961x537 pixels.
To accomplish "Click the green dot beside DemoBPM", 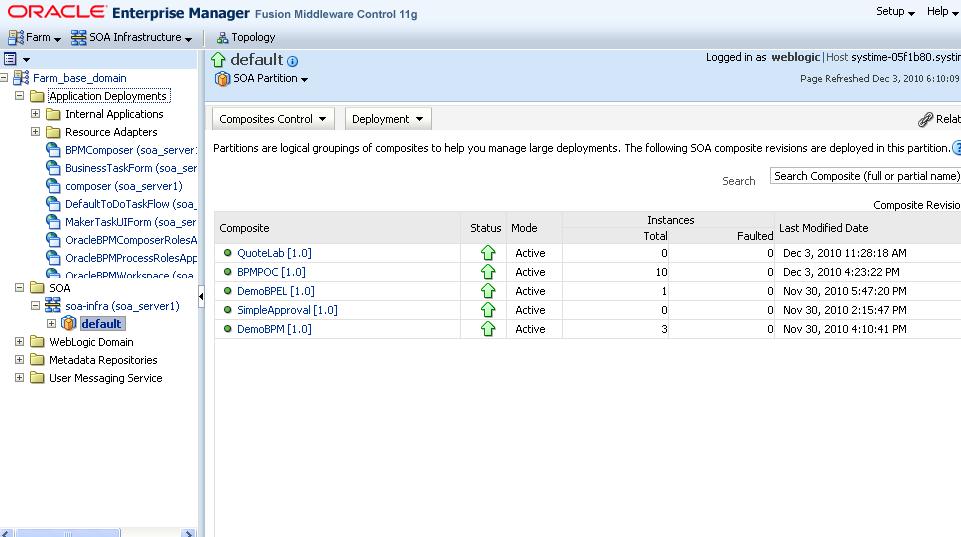I will point(227,329).
